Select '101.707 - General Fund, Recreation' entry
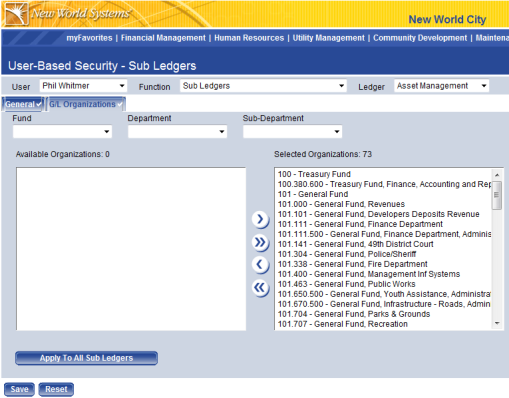This screenshot has width=509, height=398. [x=383, y=324]
